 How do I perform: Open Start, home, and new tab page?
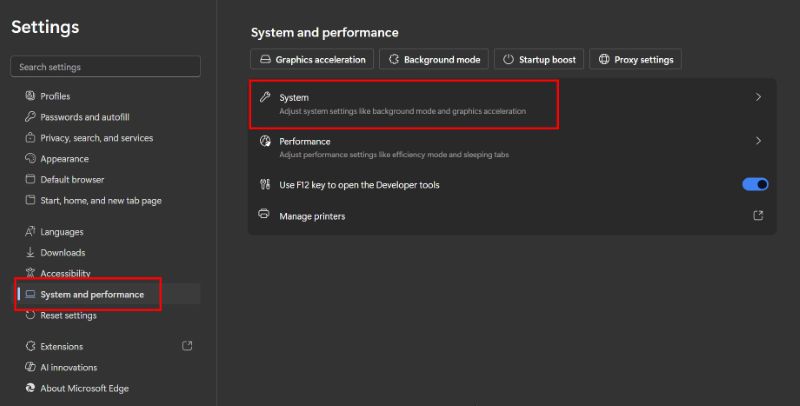100,201
